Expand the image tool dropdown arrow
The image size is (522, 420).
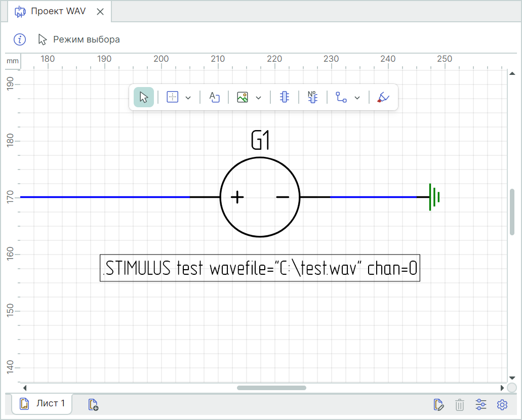[259, 98]
